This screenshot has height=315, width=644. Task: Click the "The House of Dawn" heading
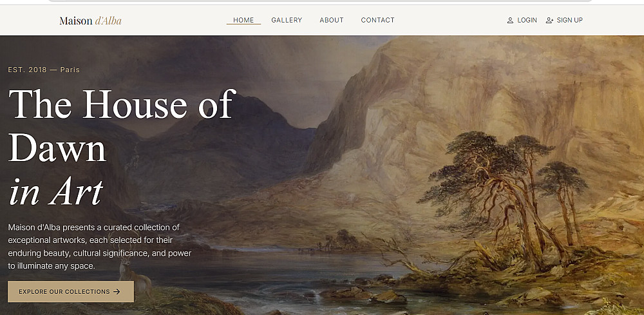122,125
